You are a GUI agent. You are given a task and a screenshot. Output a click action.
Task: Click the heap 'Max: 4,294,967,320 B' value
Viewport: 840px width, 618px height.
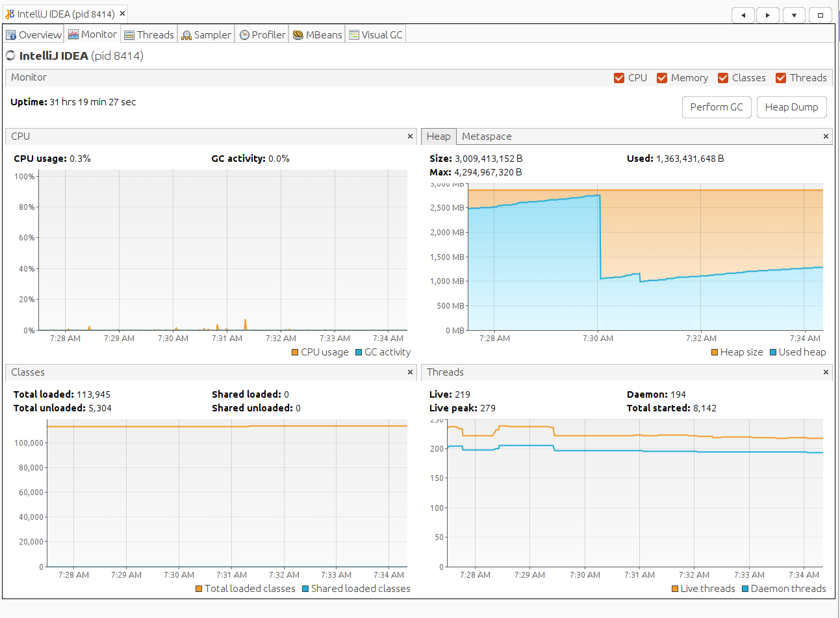(476, 172)
